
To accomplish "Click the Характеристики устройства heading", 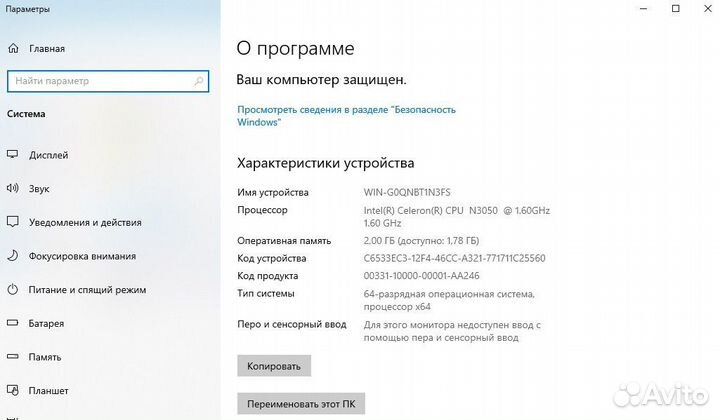I will [326, 163].
